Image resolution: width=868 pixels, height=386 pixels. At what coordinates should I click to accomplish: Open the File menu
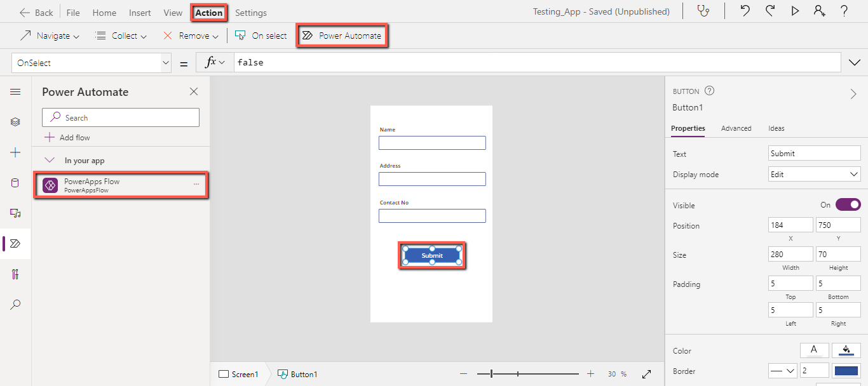[73, 13]
